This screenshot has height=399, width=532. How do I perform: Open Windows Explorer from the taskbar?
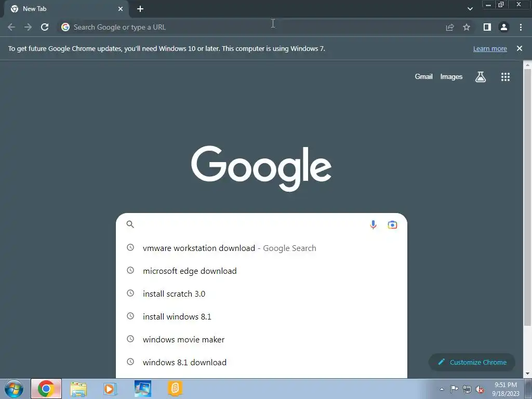[x=78, y=389]
